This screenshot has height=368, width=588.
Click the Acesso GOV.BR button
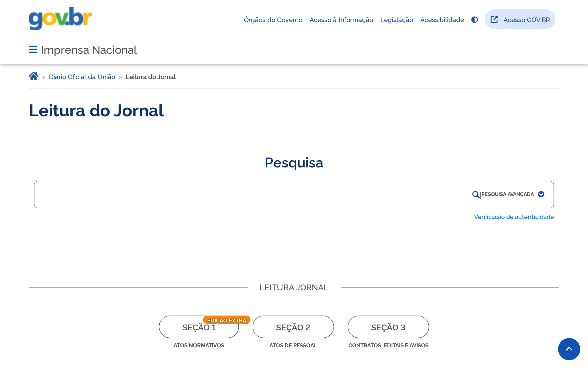coord(520,19)
